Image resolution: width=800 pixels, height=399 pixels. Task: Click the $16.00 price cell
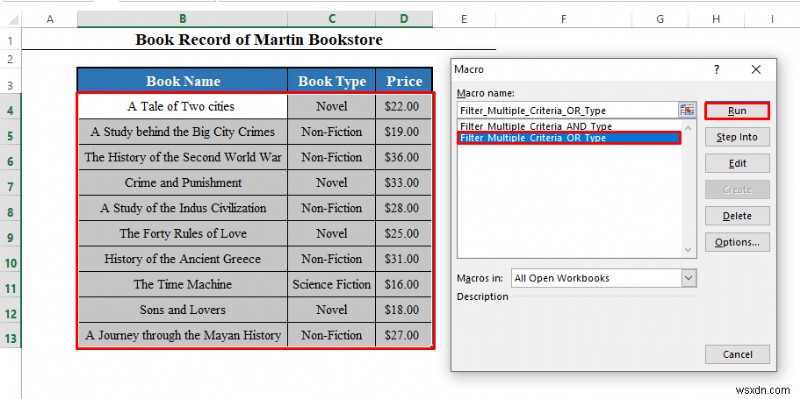[x=404, y=284]
